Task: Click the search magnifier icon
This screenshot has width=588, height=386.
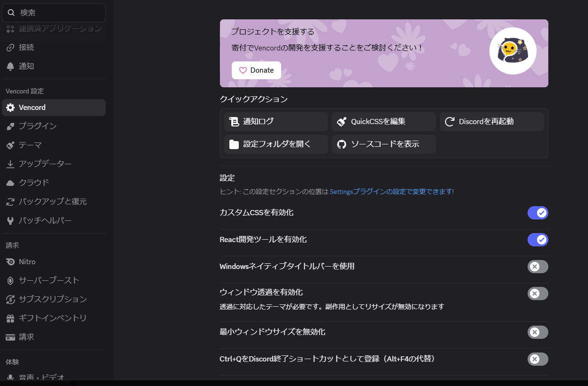Action: pyautogui.click(x=11, y=13)
